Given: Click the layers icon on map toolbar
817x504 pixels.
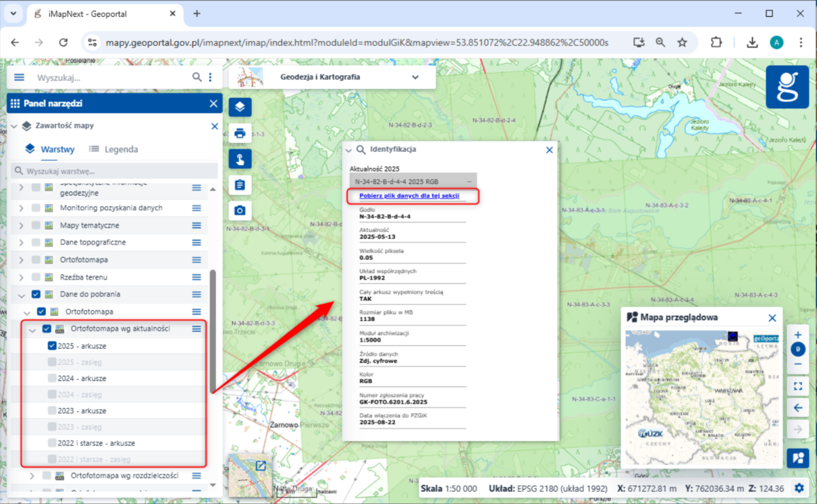Looking at the screenshot, I should [x=240, y=107].
